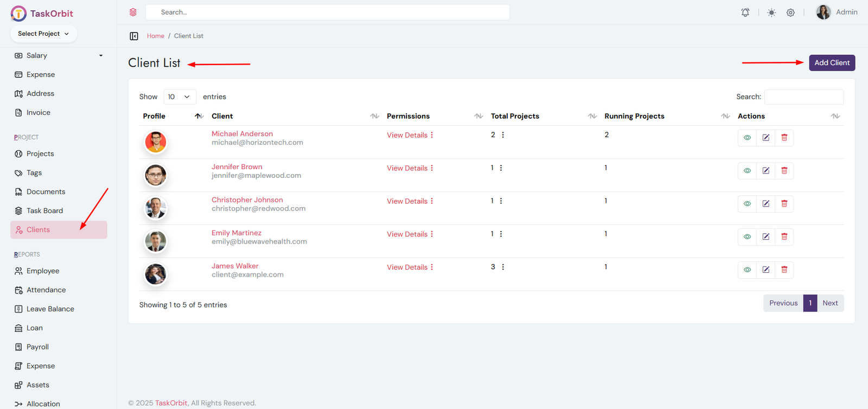Click the Add Client button
Image resolution: width=868 pixels, height=409 pixels.
(x=832, y=63)
